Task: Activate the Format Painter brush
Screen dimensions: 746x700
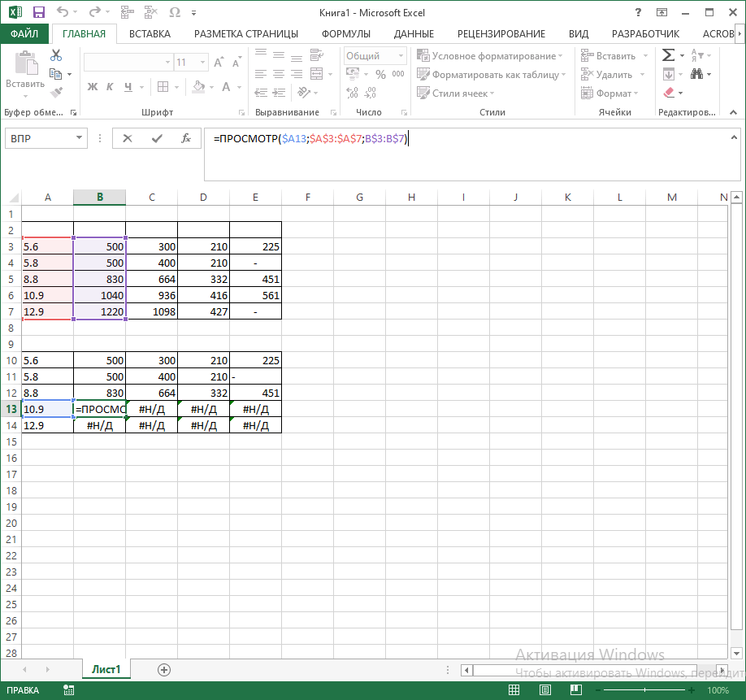Action: coord(56,93)
